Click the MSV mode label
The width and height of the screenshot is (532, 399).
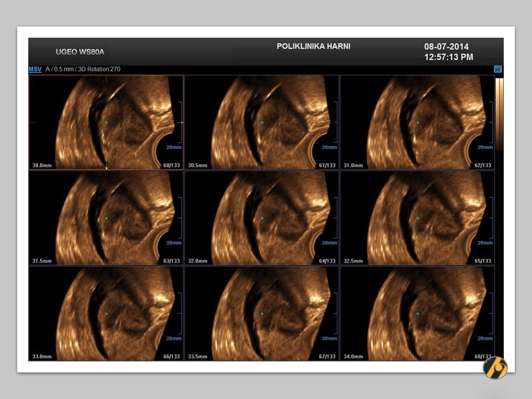click(x=35, y=69)
